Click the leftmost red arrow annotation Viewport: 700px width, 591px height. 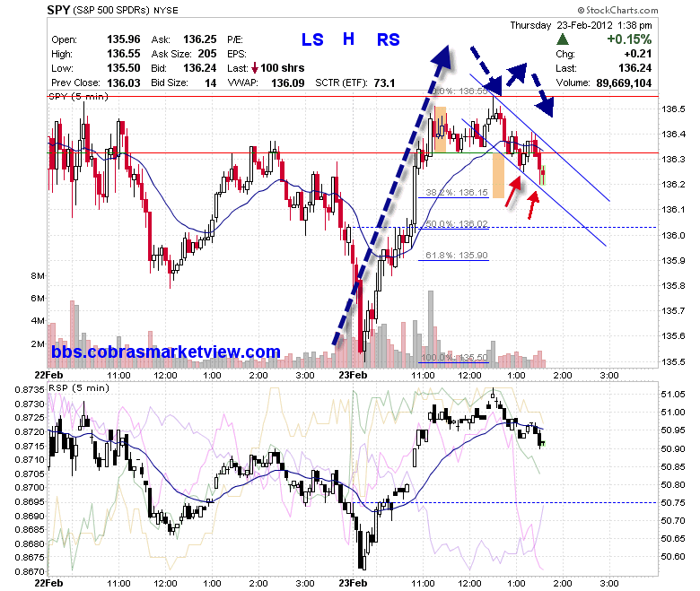(513, 191)
